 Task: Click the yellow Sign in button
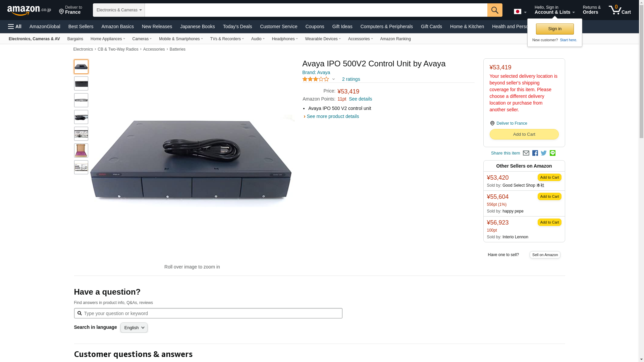point(555,29)
